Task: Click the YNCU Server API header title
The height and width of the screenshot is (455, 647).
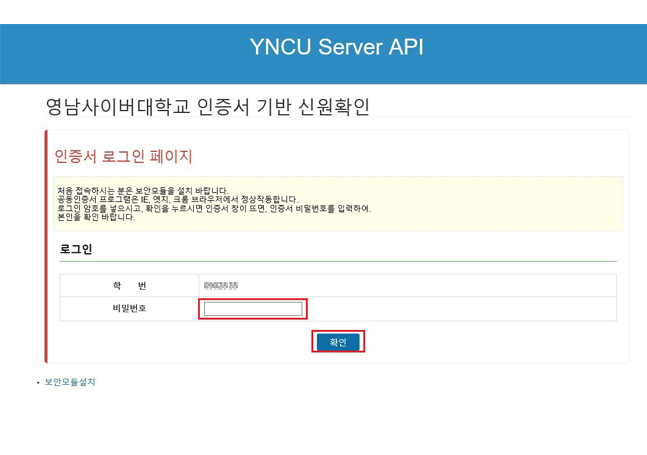Action: coord(336,47)
